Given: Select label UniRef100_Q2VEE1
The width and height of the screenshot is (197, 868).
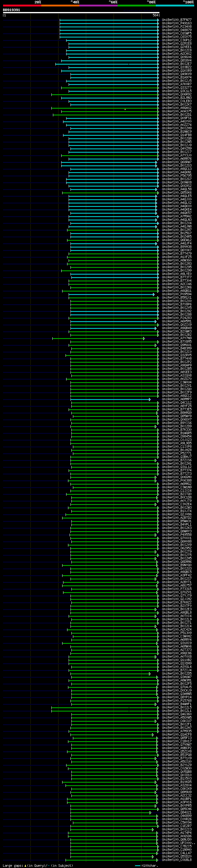Looking at the screenshot, I should [177, 47].
